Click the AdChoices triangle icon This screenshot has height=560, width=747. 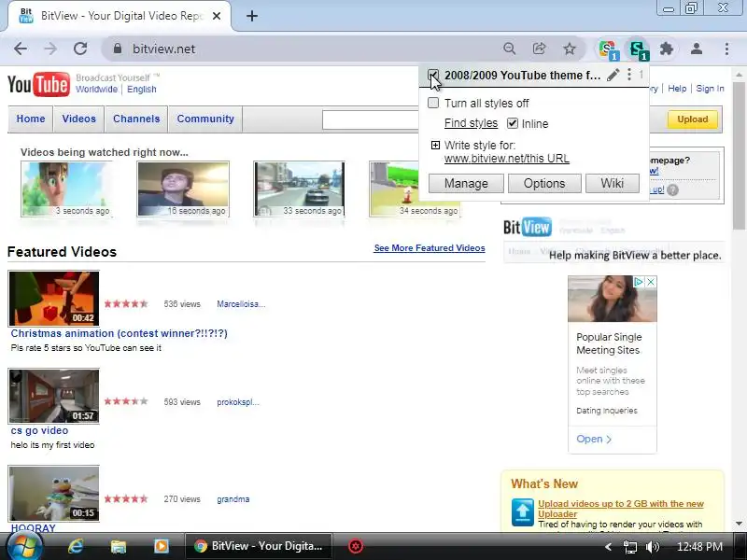point(639,282)
